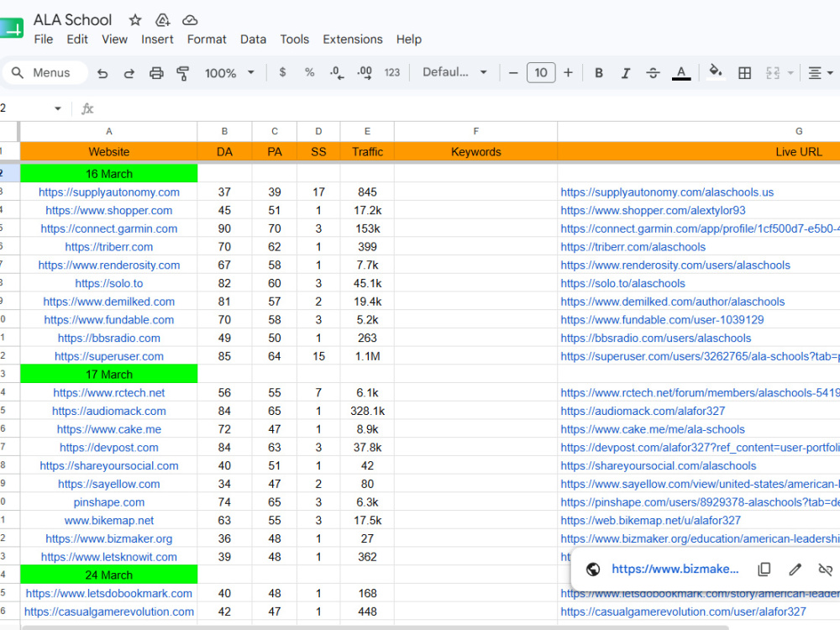
Task: Open the Help menu
Action: (409, 39)
